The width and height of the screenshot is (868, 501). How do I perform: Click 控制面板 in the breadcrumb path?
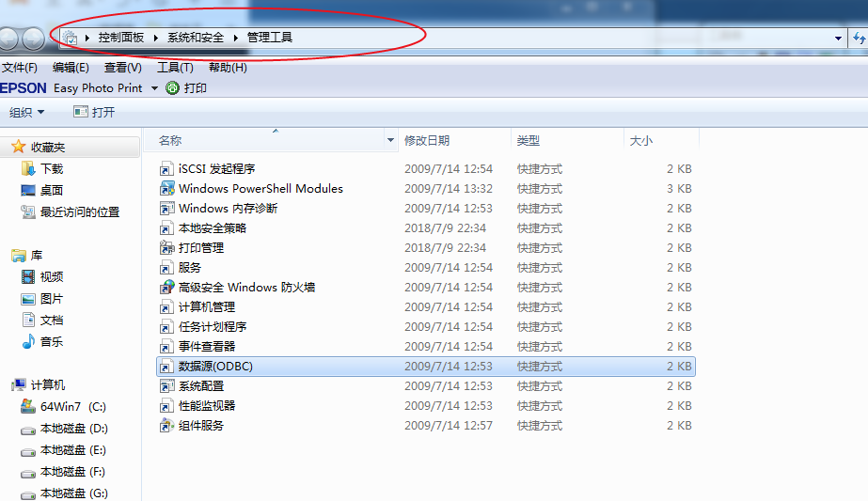tap(121, 38)
